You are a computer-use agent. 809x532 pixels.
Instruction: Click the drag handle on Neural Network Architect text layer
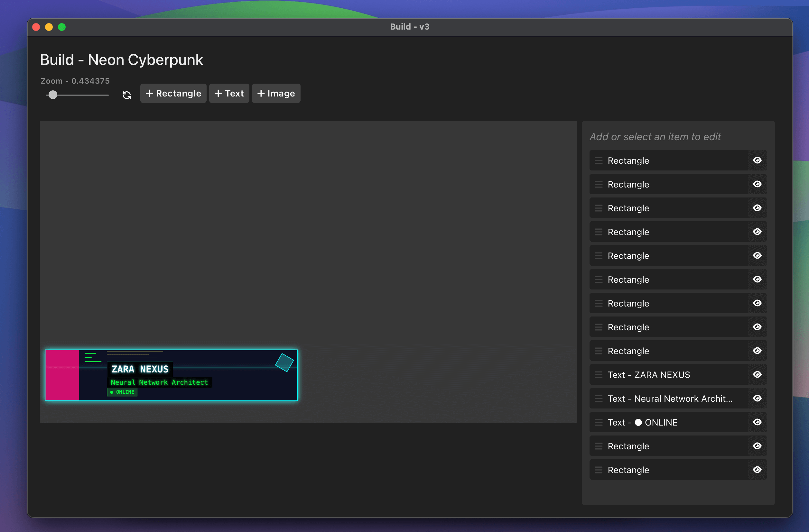click(599, 399)
